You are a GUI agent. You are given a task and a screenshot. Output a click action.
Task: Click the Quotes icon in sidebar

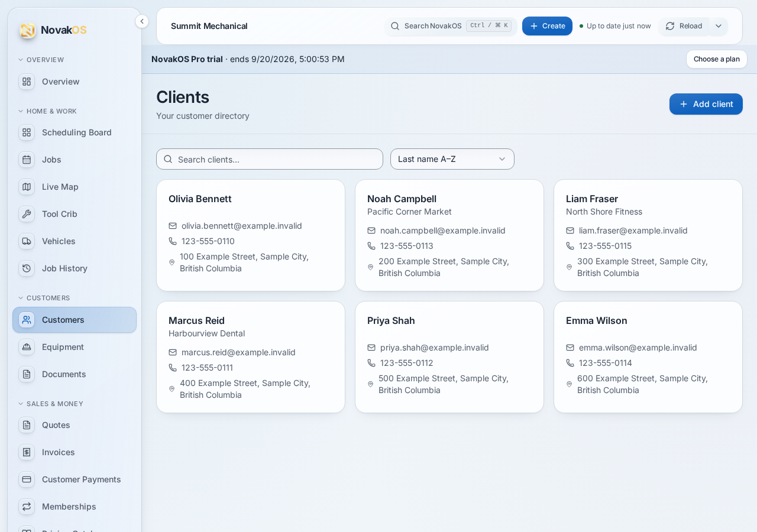click(27, 425)
